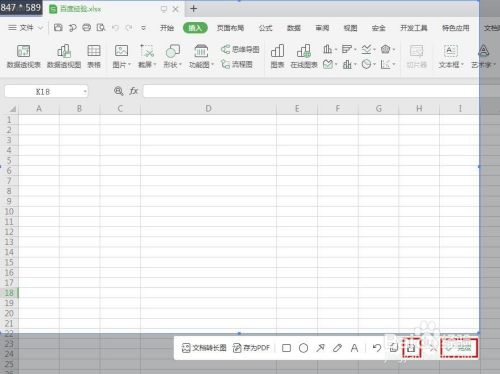This screenshot has height=374, width=500.
Task: Switch to the 审阅 Review tab
Action: 322,28
